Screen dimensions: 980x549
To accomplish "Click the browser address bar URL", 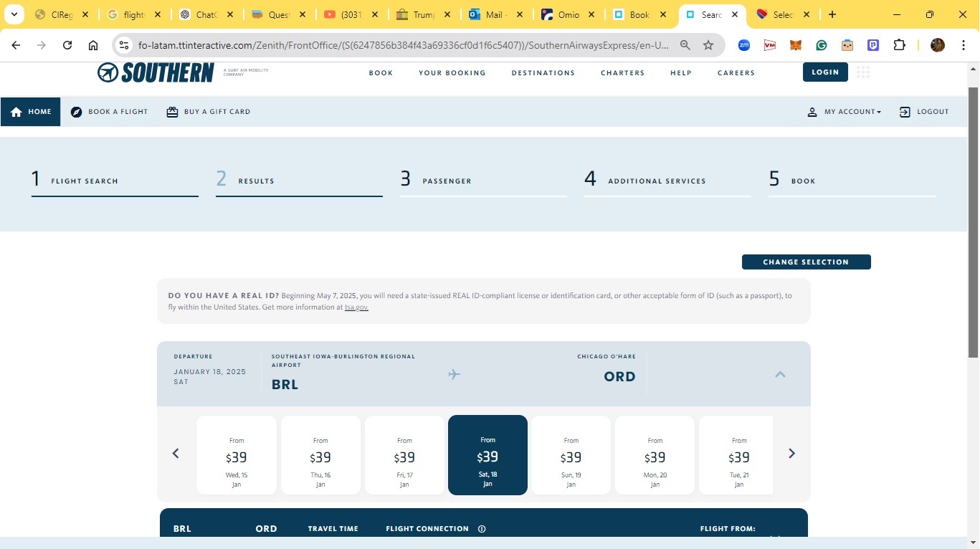I will click(403, 45).
